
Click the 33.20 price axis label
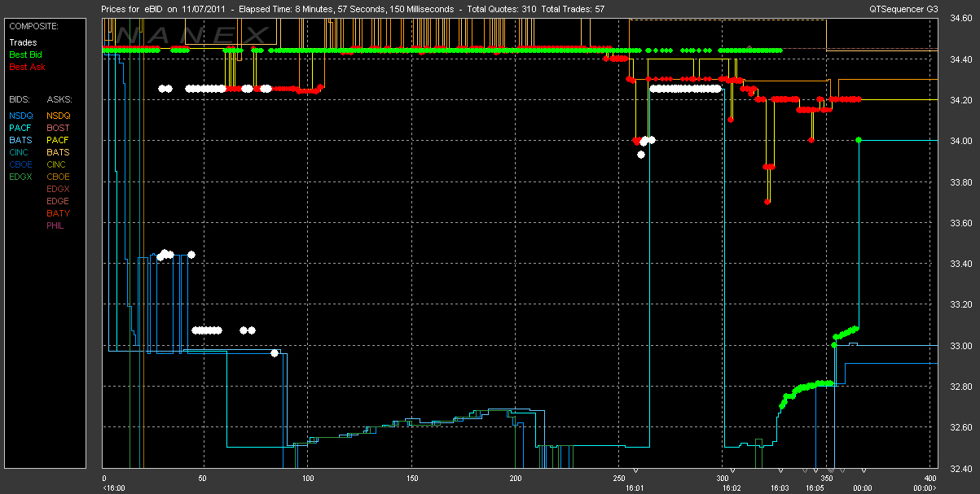[961, 304]
